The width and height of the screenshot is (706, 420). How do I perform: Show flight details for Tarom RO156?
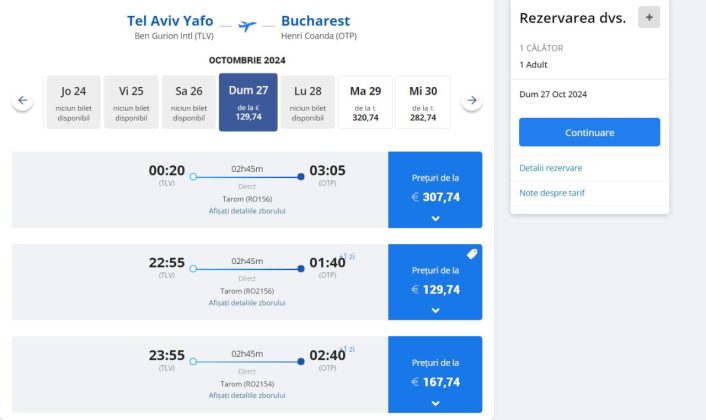(x=247, y=211)
